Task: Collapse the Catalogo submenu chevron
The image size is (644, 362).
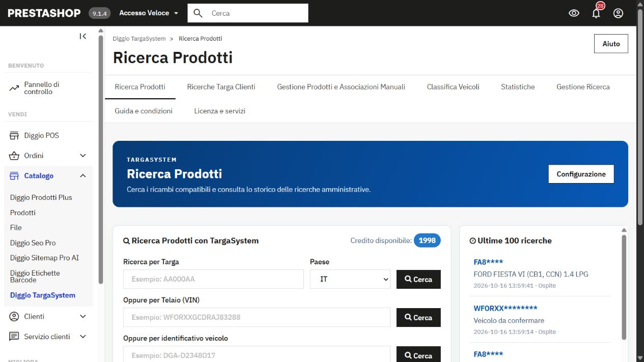Action: point(83,176)
